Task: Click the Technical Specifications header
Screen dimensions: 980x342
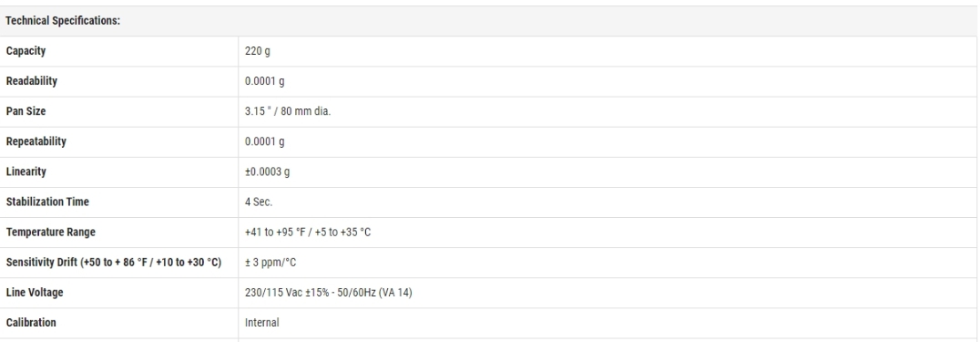Action: tap(63, 21)
